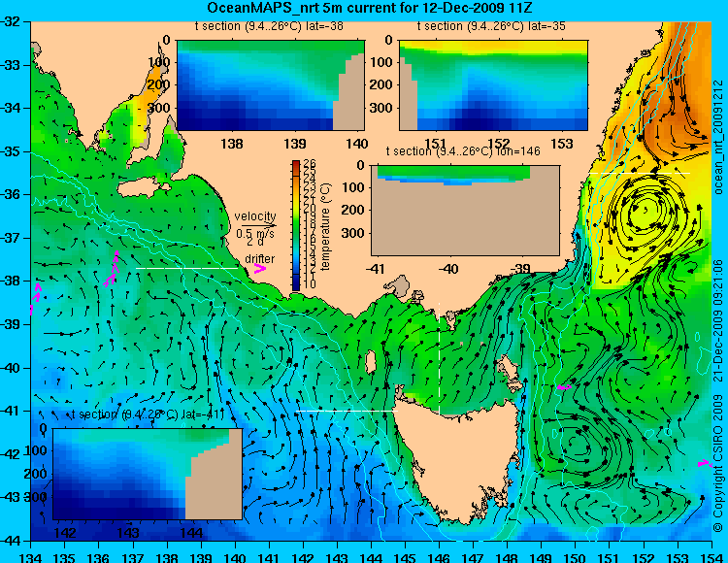The height and width of the screenshot is (563, 728).
Task: Click the 'velocity' legend label
Action: [x=255, y=216]
